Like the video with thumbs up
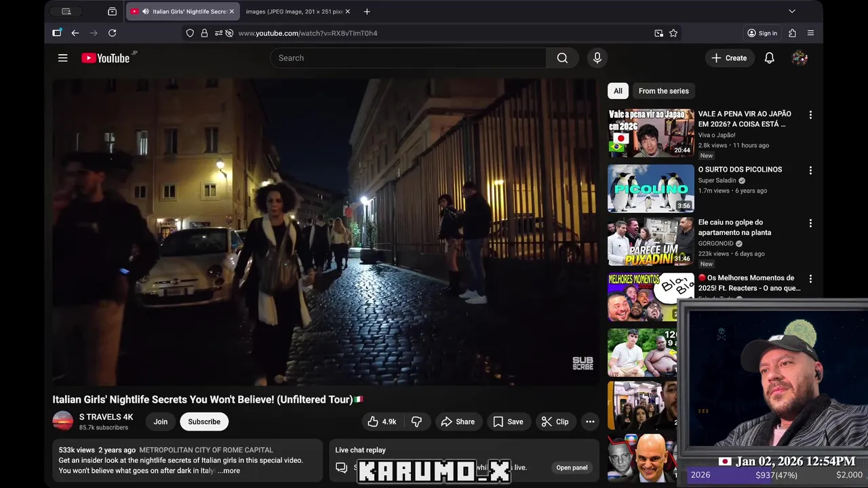The width and height of the screenshot is (868, 488). (382, 422)
